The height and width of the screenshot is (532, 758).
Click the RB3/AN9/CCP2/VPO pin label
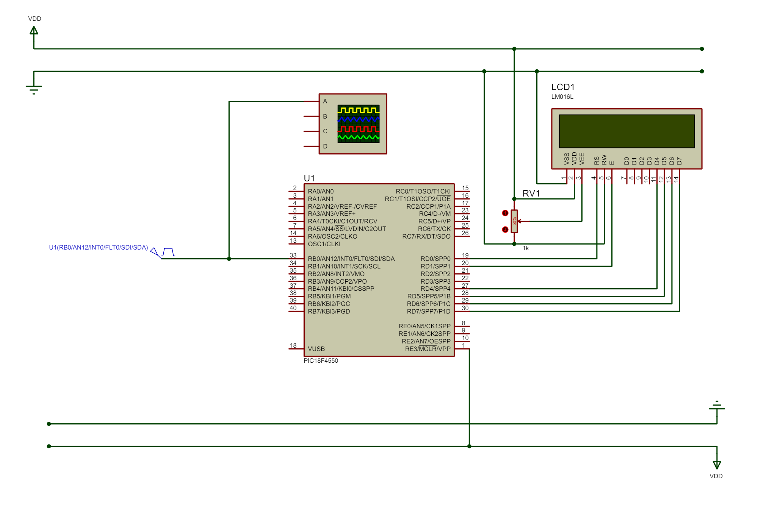point(337,281)
